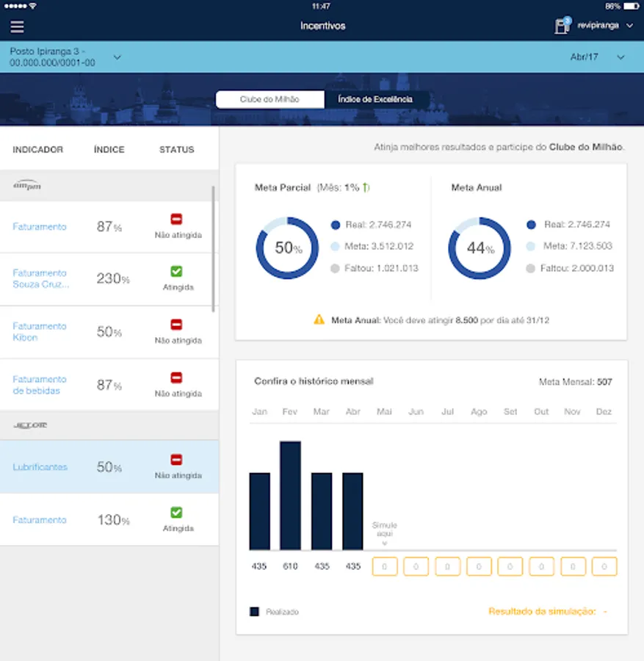
Task: Click the yellow warning triangle icon
Action: (x=319, y=319)
